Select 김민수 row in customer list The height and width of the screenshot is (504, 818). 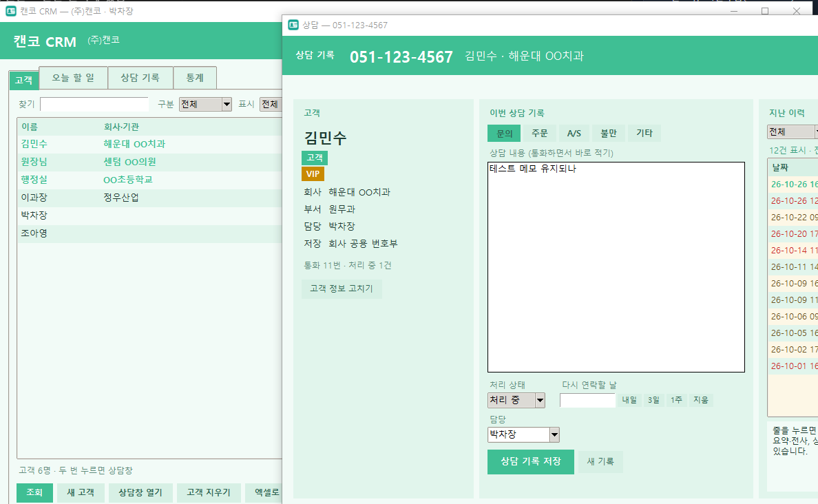click(x=149, y=144)
